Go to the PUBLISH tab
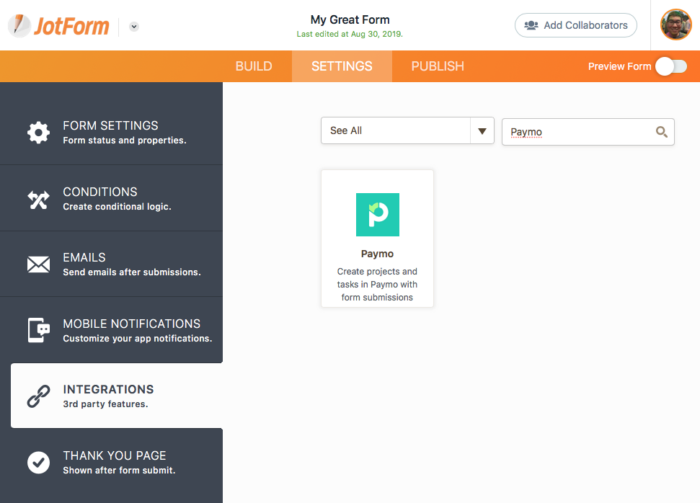The width and height of the screenshot is (700, 503). (438, 66)
